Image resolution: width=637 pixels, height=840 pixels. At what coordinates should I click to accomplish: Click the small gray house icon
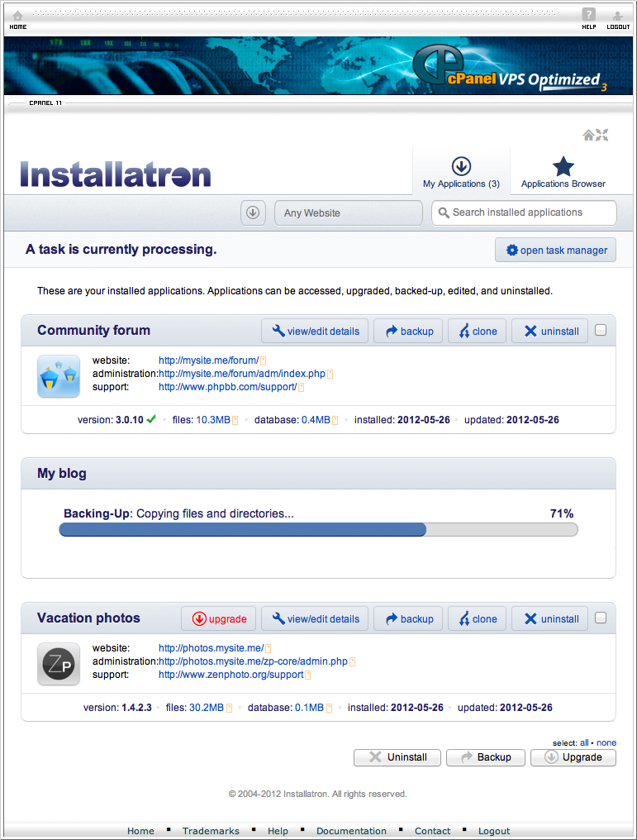pyautogui.click(x=588, y=135)
